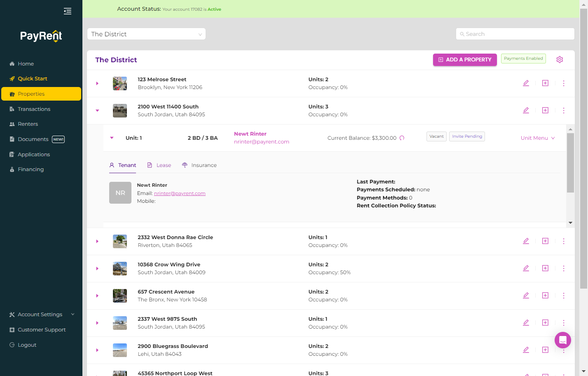588x376 pixels.
Task: Open more options for 123 Melrose Street
Action: (x=564, y=83)
